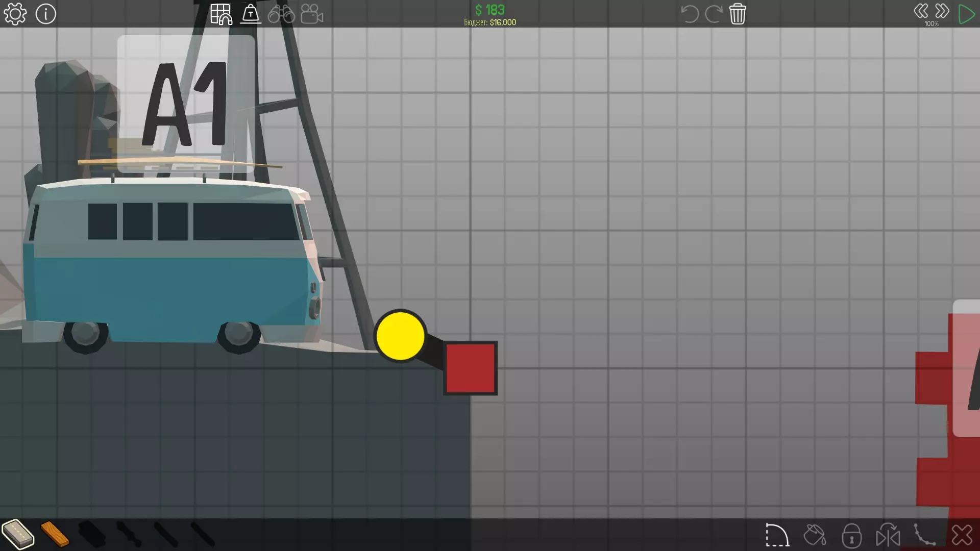
Task: Delete the bridge with trash icon
Action: click(x=738, y=14)
